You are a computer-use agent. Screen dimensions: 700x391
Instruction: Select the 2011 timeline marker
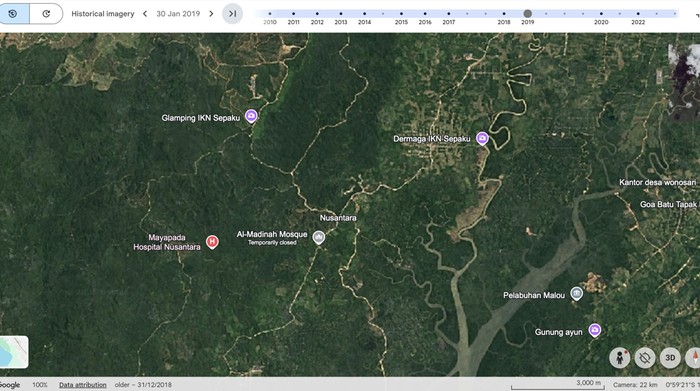coord(293,14)
